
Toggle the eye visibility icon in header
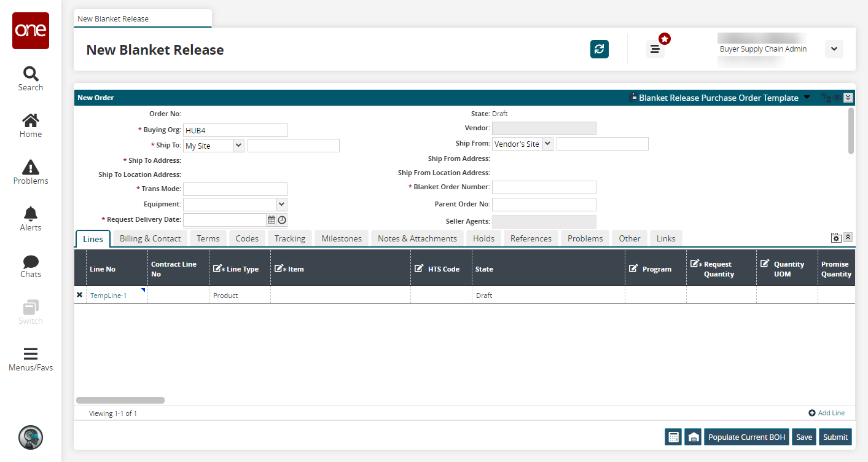tap(837, 98)
